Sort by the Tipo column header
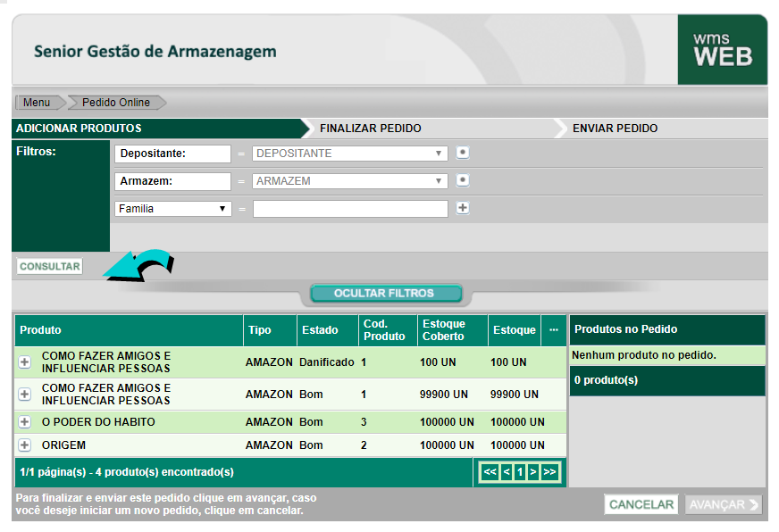The height and width of the screenshot is (532, 779). point(270,330)
